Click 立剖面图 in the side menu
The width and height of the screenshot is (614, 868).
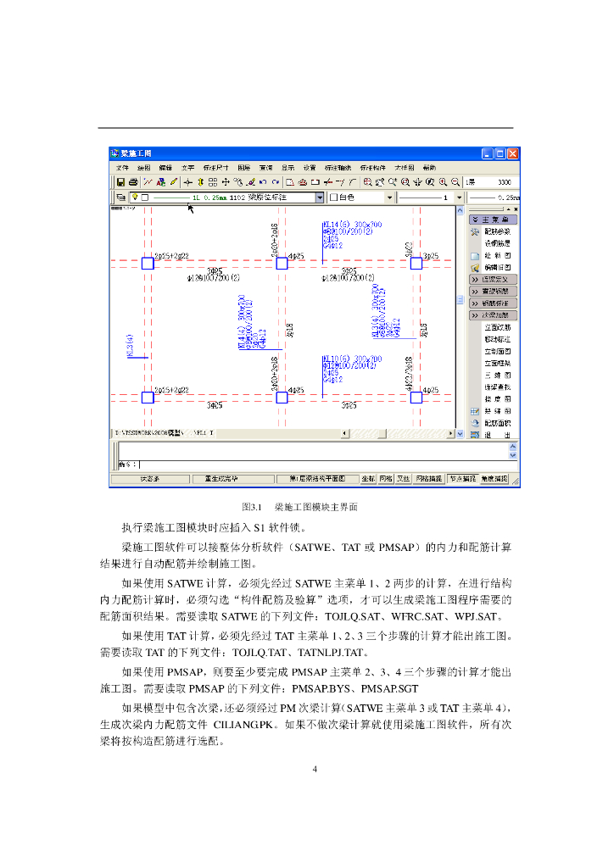(x=498, y=352)
